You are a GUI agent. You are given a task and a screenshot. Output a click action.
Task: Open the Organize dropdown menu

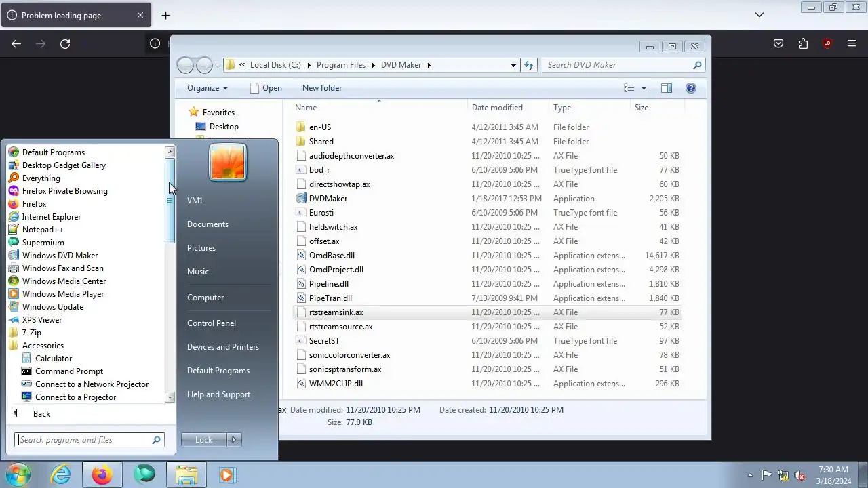pos(208,88)
